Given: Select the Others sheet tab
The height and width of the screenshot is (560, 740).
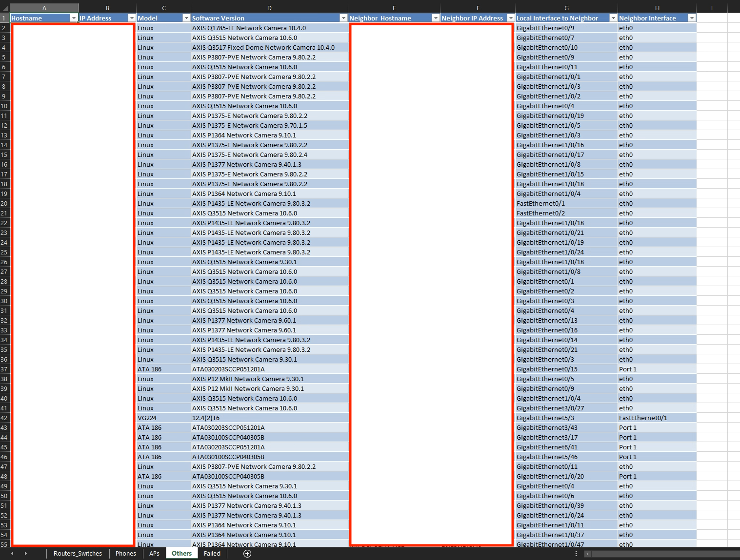Looking at the screenshot, I should pos(181,553).
